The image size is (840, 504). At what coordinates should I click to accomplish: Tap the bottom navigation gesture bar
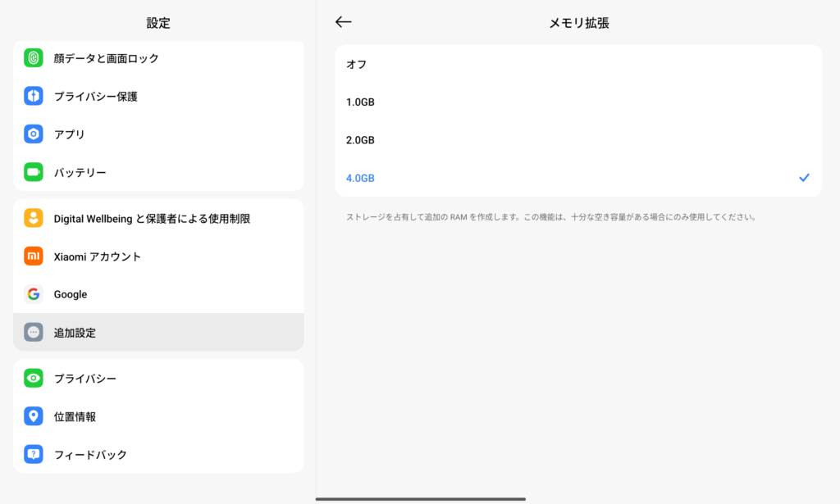pyautogui.click(x=420, y=498)
